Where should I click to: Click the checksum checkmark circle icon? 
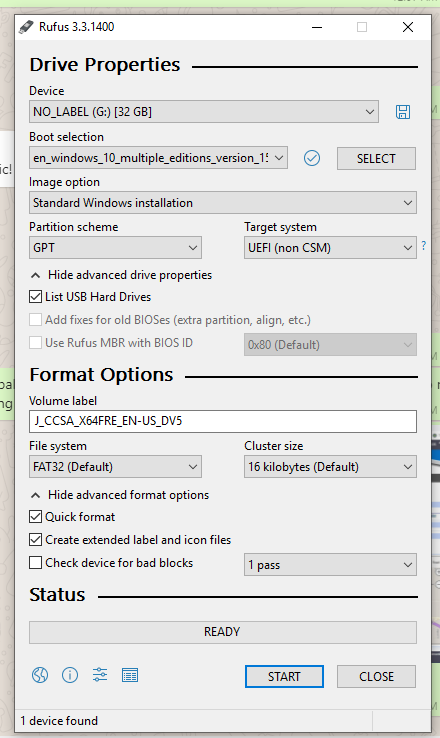(312, 158)
